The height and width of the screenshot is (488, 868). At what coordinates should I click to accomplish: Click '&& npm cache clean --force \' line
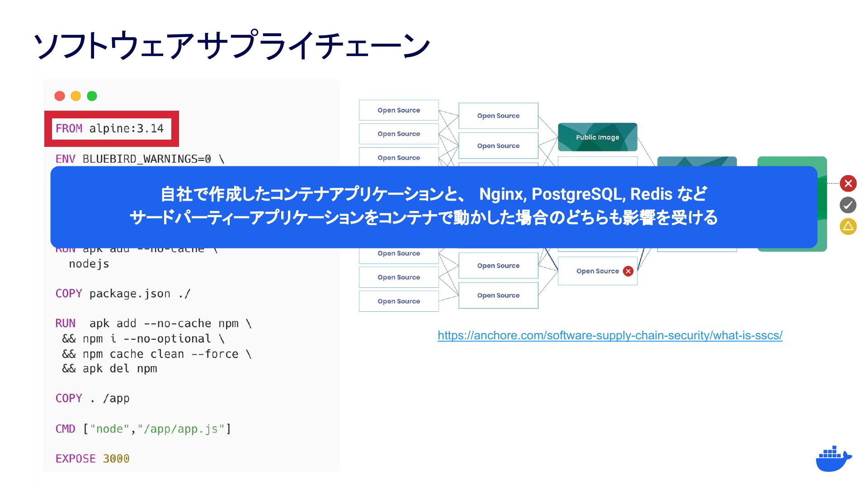tap(157, 354)
